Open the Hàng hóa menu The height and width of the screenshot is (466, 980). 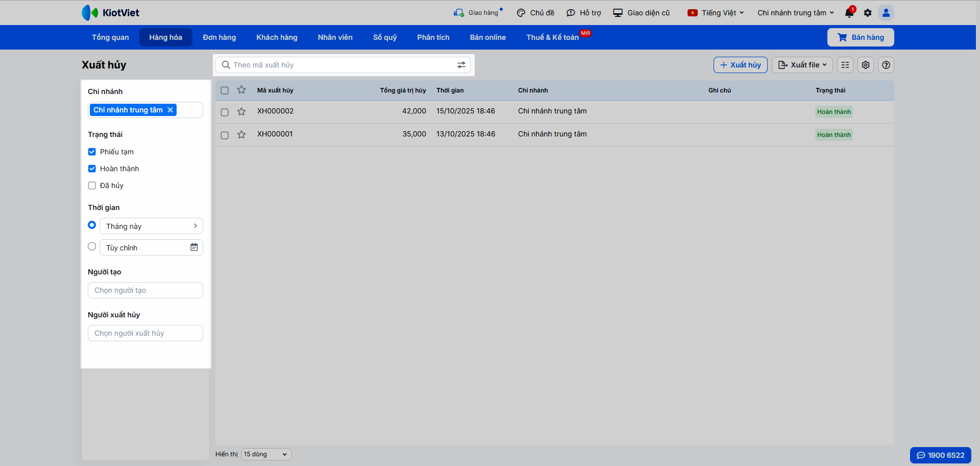click(x=166, y=37)
